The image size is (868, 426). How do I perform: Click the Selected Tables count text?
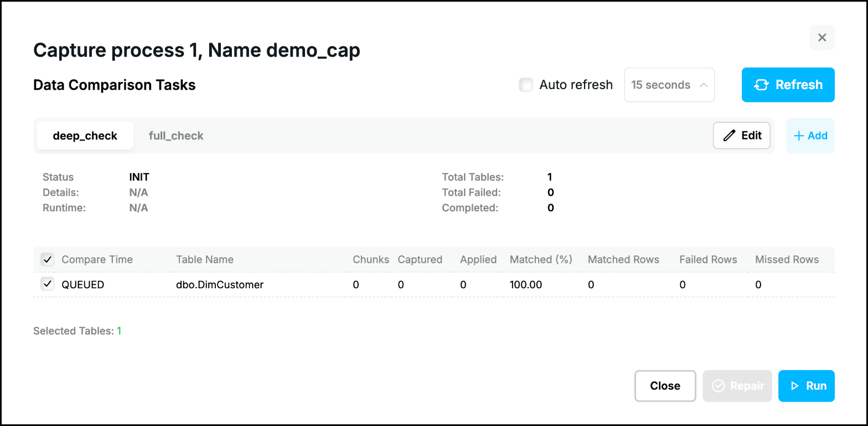tap(77, 331)
